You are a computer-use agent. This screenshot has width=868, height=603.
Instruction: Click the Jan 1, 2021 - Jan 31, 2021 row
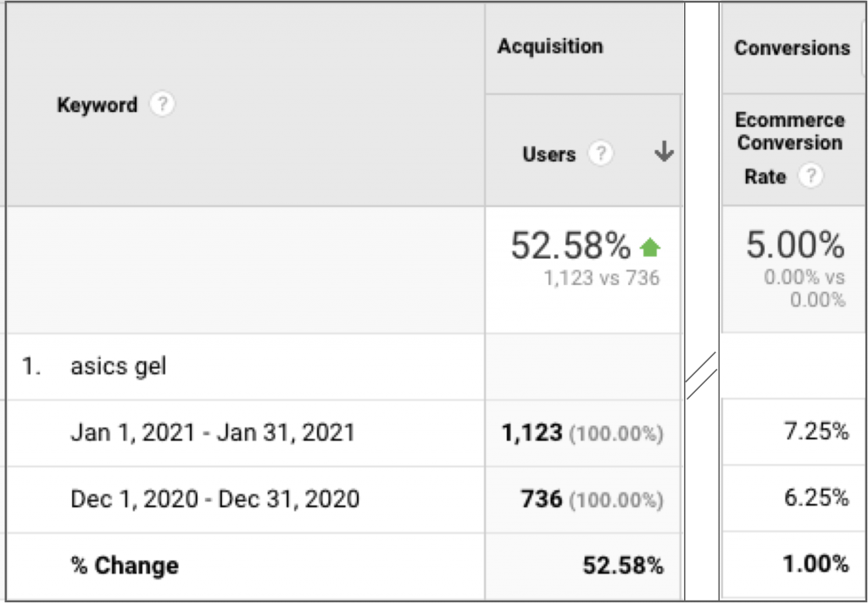click(213, 433)
